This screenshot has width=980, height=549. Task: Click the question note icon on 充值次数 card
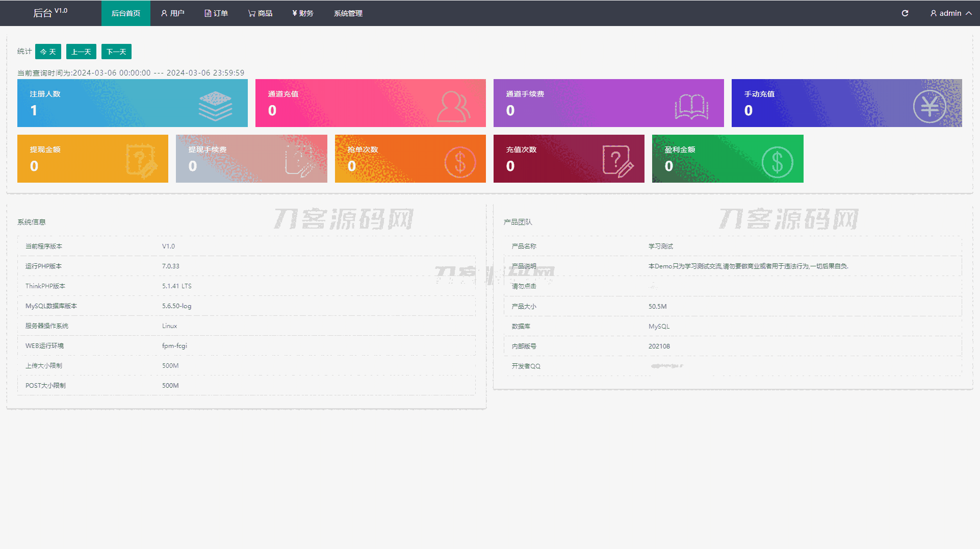coord(618,161)
